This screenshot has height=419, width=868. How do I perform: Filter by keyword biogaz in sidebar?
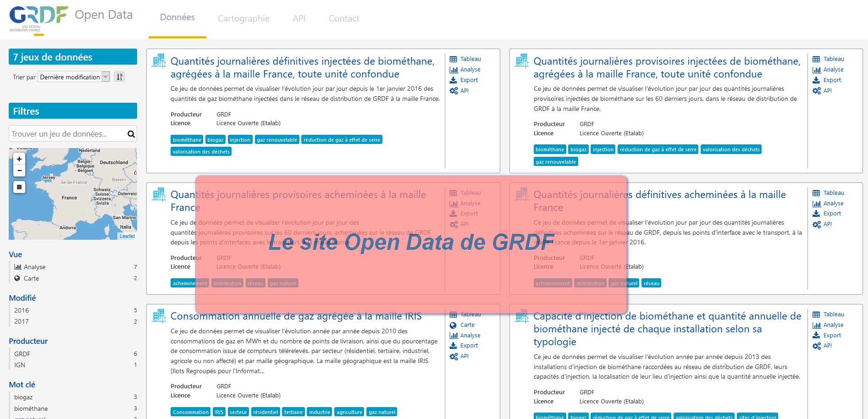pos(23,397)
